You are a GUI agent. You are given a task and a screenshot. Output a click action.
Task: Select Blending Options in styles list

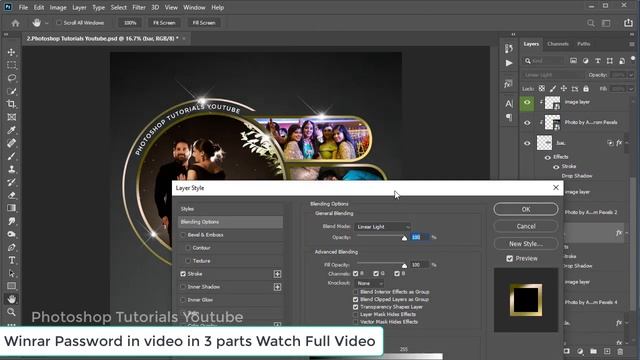pyautogui.click(x=230, y=222)
